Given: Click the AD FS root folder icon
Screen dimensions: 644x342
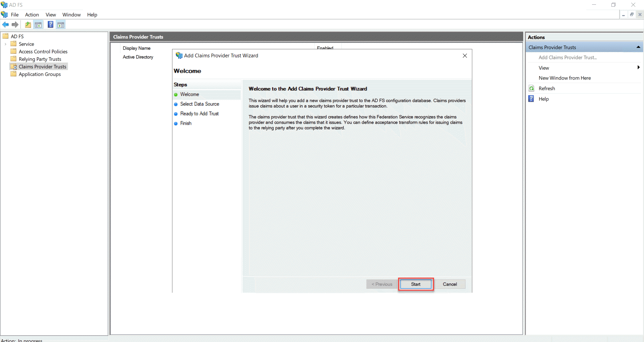Looking at the screenshot, I should [x=6, y=36].
